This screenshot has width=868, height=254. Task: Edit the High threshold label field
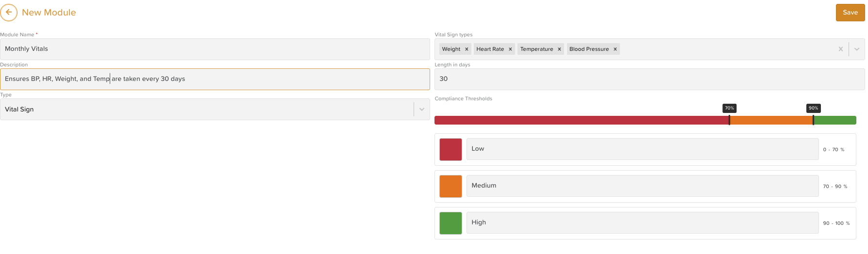[642, 223]
